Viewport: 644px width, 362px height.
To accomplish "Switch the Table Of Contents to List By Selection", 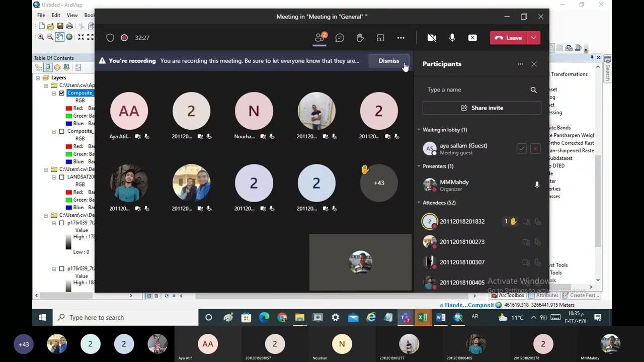I will 66,67.
